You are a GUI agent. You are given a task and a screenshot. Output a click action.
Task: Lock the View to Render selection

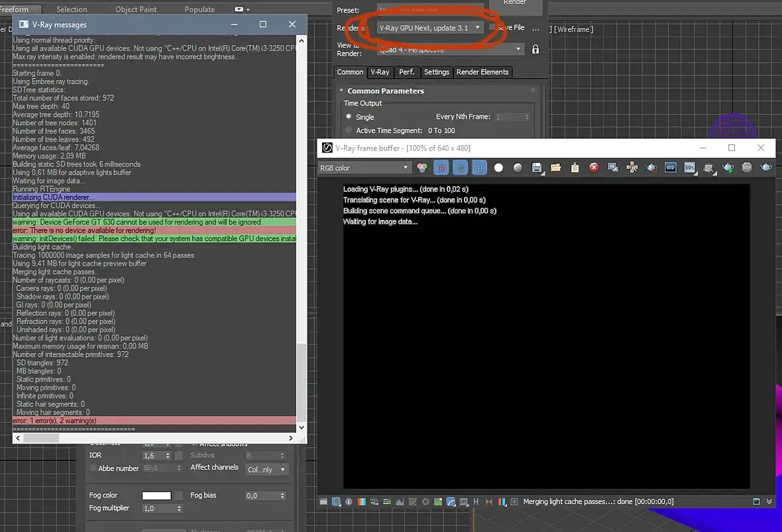535,49
